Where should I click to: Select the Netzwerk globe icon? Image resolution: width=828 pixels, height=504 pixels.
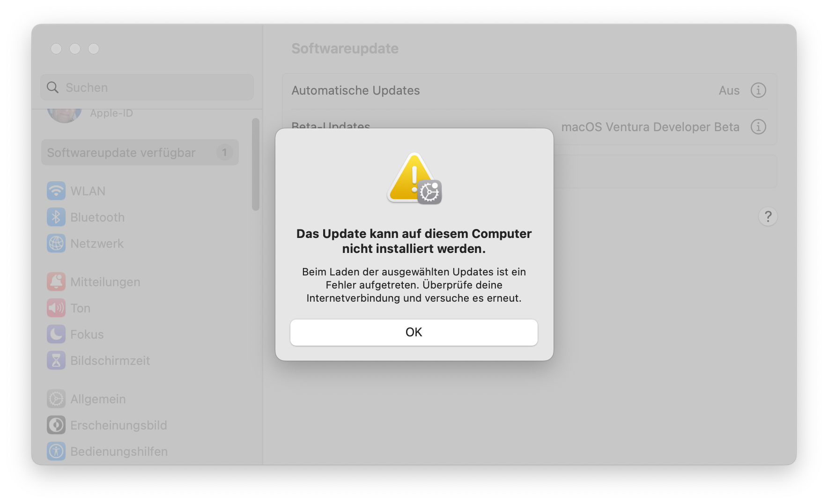click(56, 243)
